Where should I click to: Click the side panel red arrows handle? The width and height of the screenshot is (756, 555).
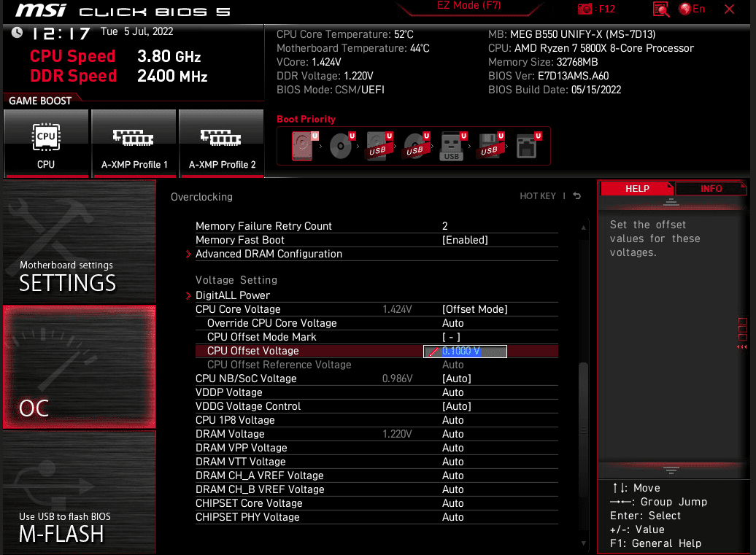pos(741,347)
